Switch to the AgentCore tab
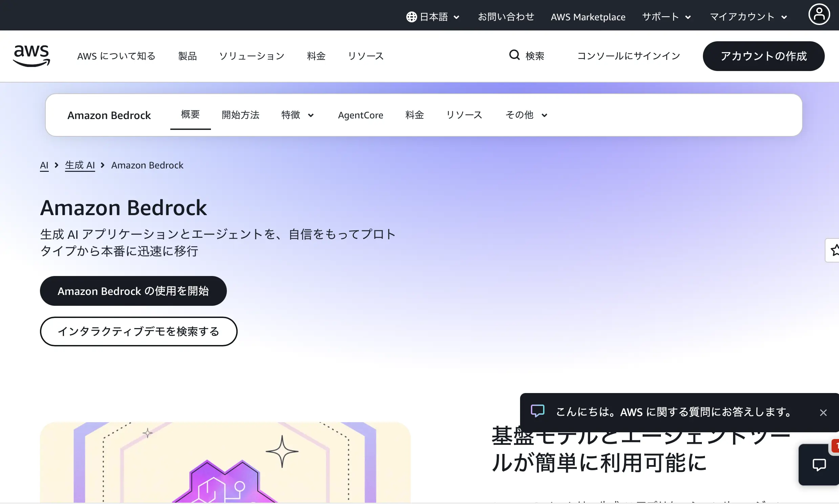 point(360,115)
